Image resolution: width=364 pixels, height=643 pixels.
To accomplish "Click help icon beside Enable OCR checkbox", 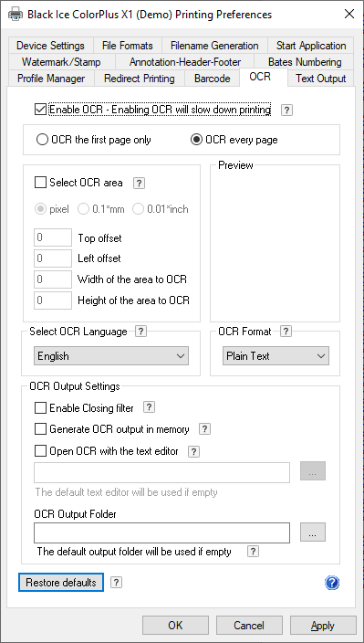I will click(x=287, y=110).
